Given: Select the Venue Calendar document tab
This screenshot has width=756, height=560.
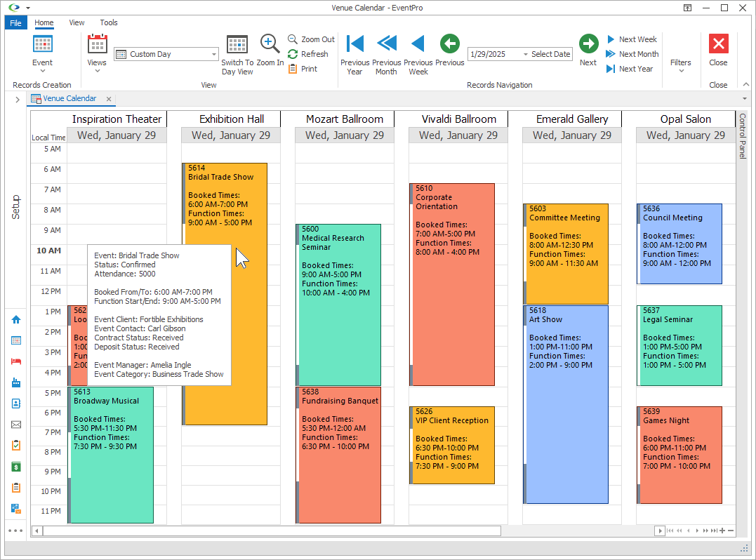Looking at the screenshot, I should [69, 98].
